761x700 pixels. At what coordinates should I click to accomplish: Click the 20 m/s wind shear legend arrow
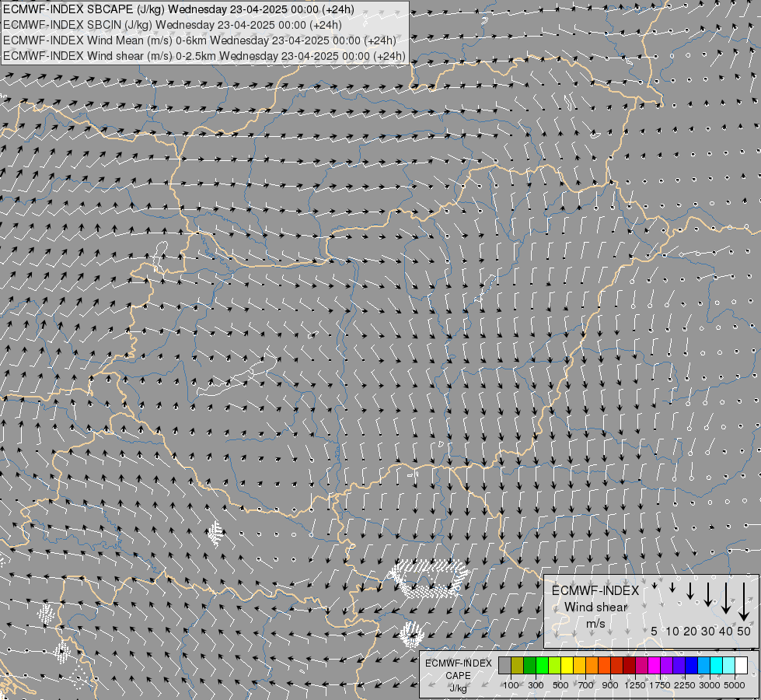(x=690, y=590)
